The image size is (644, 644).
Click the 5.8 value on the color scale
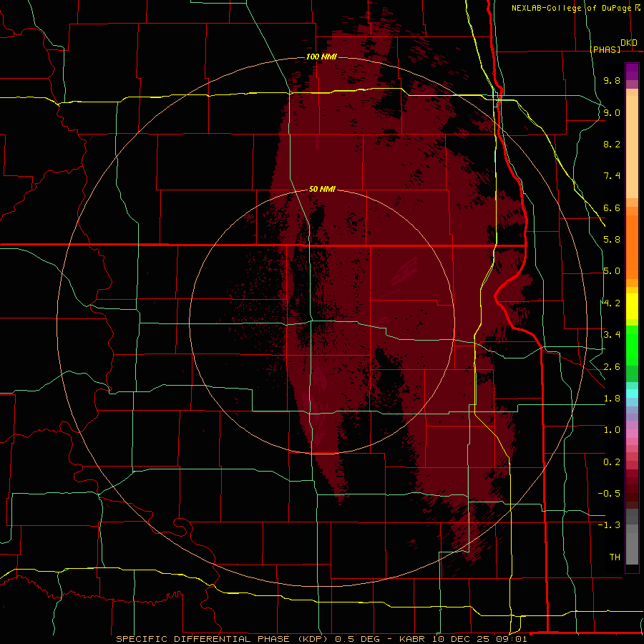[612, 240]
